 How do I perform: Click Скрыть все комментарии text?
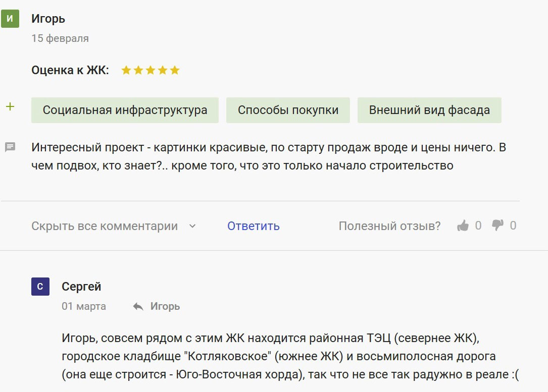pyautogui.click(x=105, y=226)
